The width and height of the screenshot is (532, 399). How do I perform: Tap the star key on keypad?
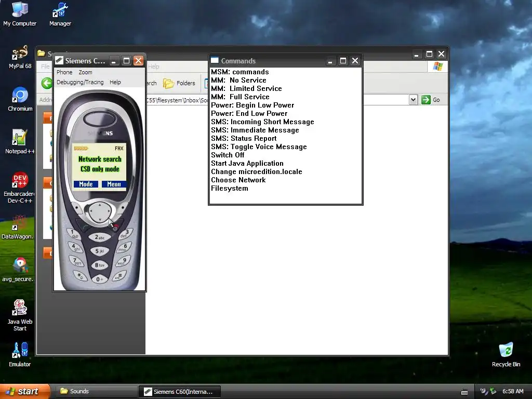(x=79, y=275)
